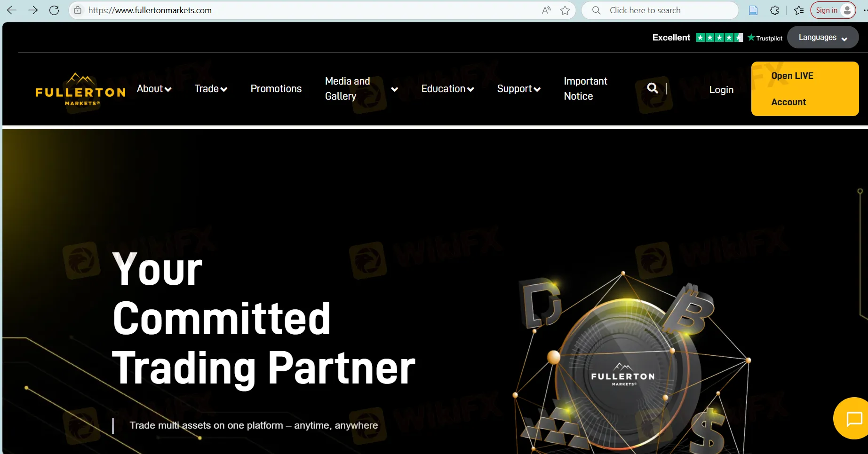Add this page to favorites star
The height and width of the screenshot is (454, 868).
(x=565, y=10)
